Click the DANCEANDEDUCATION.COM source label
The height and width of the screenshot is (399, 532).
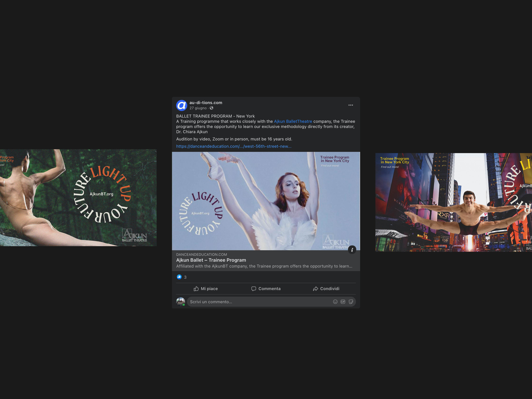[x=202, y=254]
